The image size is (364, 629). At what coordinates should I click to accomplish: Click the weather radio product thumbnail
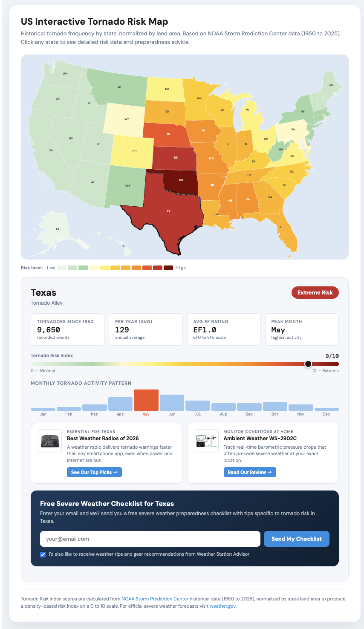point(50,441)
